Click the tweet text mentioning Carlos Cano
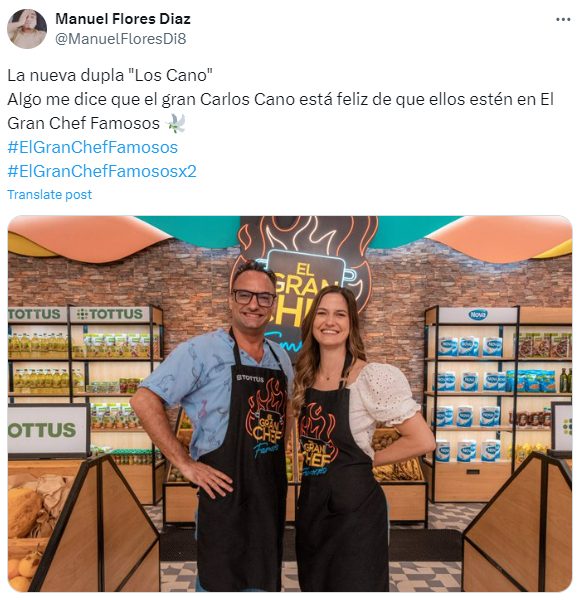This screenshot has height=602, width=580. [x=280, y=111]
